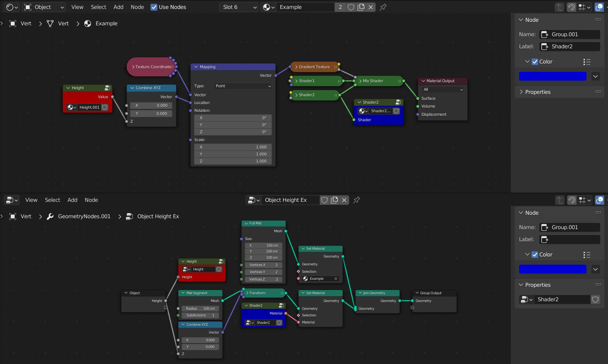Open the Mapping Type dropdown set to Point

click(242, 86)
